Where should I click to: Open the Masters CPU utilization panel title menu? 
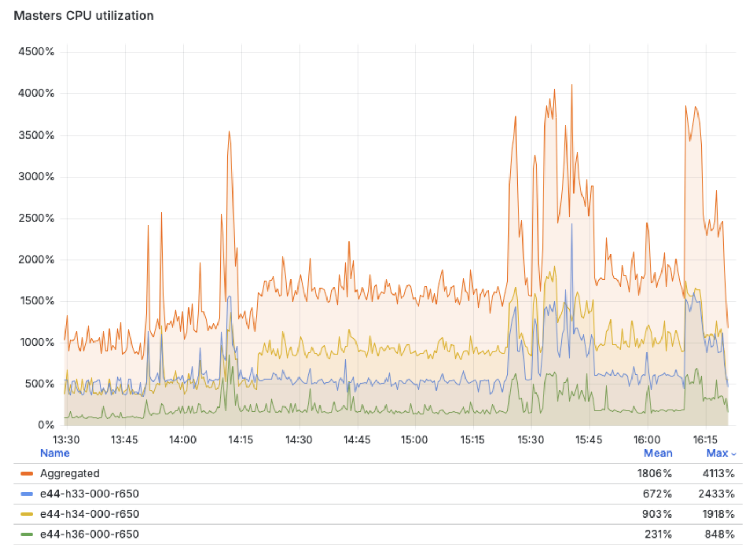point(84,16)
